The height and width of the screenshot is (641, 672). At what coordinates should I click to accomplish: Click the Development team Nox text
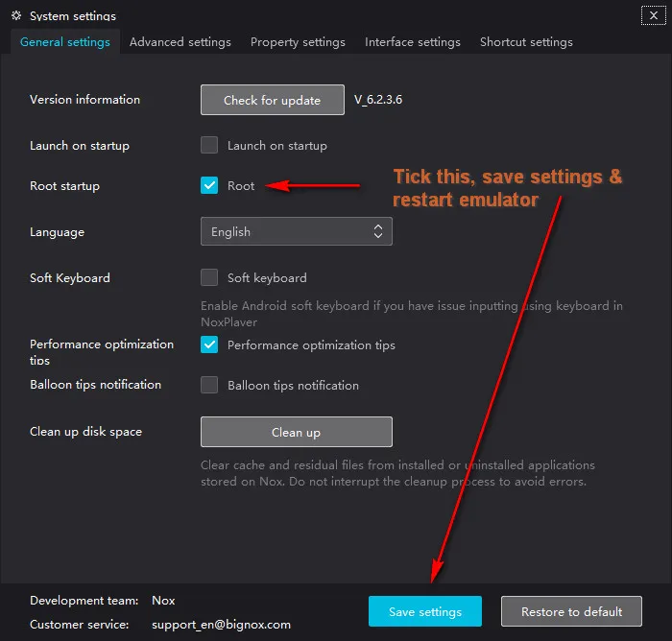tap(163, 601)
